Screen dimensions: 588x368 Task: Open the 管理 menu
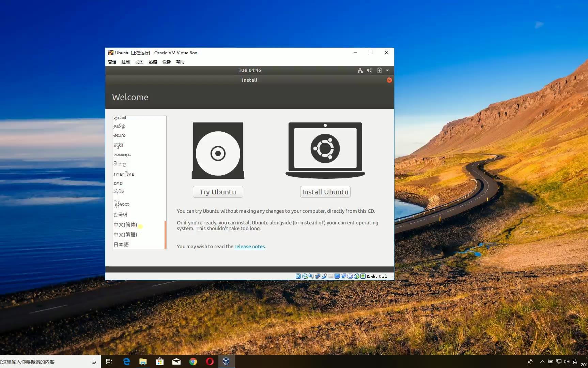tap(112, 62)
